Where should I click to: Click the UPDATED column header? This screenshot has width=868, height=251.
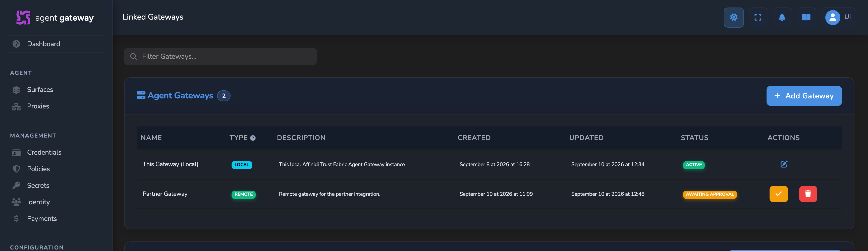click(x=586, y=138)
